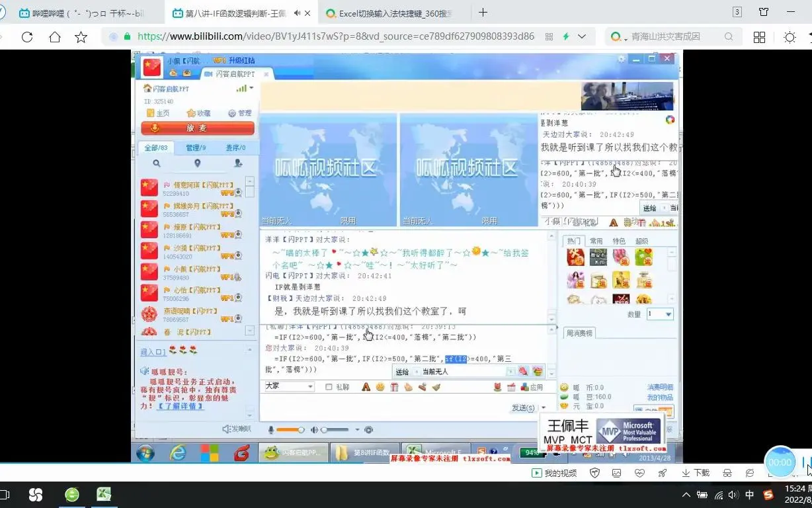812x508 pixels.
Task: Click the 了解详情 details link
Action: point(181,406)
